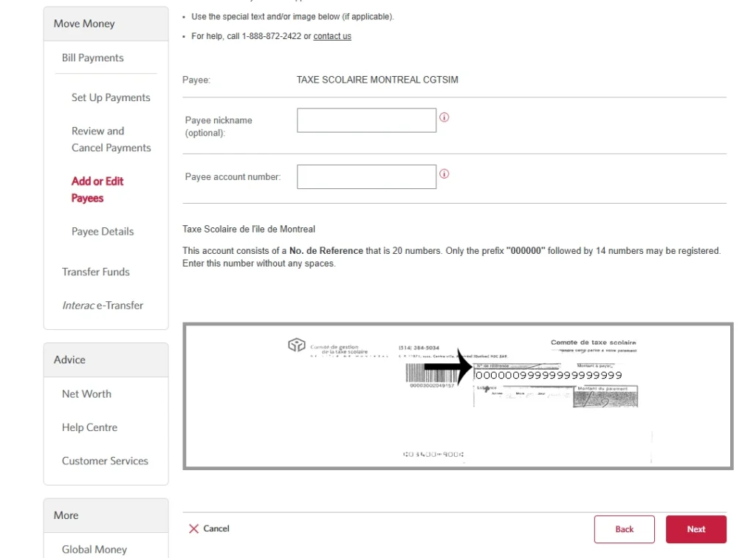The image size is (756, 558).
Task: Go Back using the Back button
Action: click(x=624, y=529)
